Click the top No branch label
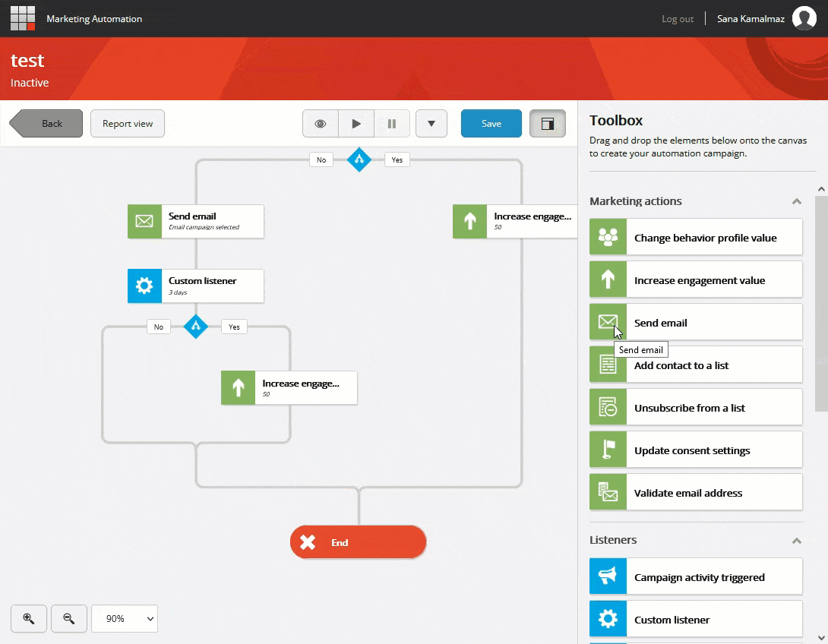This screenshot has height=644, width=828. coord(321,160)
